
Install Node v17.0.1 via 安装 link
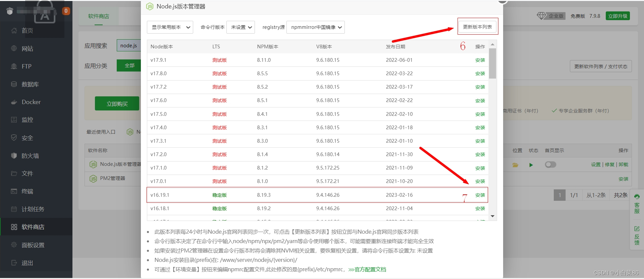click(480, 181)
